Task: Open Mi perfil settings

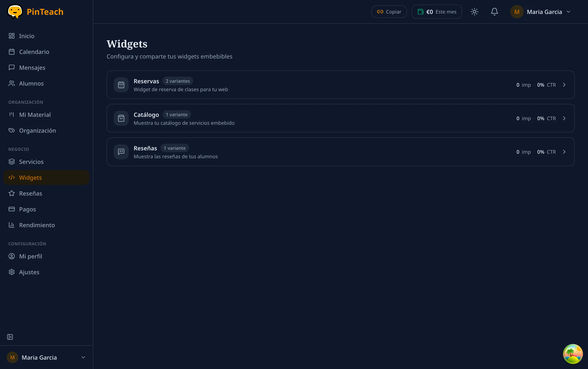Action: click(x=30, y=256)
